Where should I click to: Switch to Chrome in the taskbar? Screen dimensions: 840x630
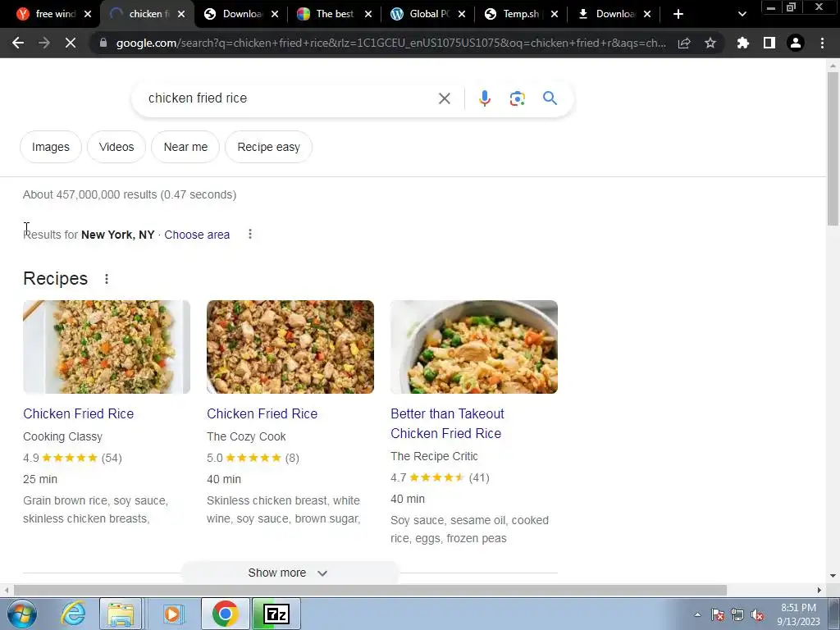225,614
